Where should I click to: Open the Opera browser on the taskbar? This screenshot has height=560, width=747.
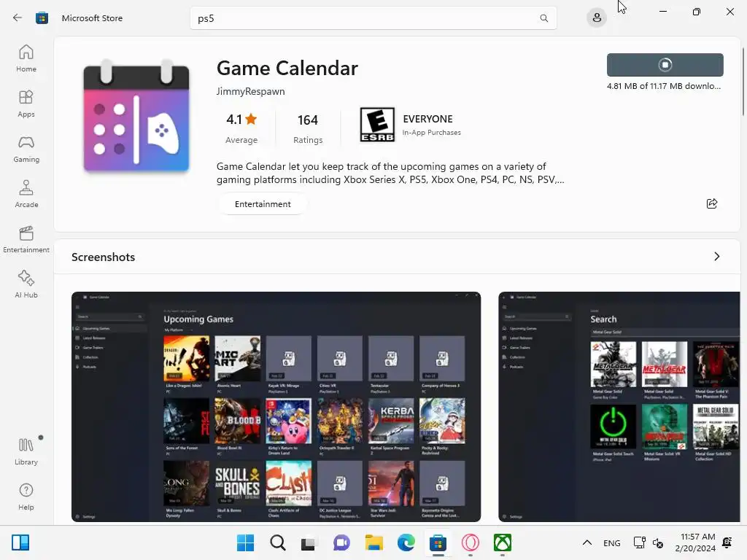(471, 542)
